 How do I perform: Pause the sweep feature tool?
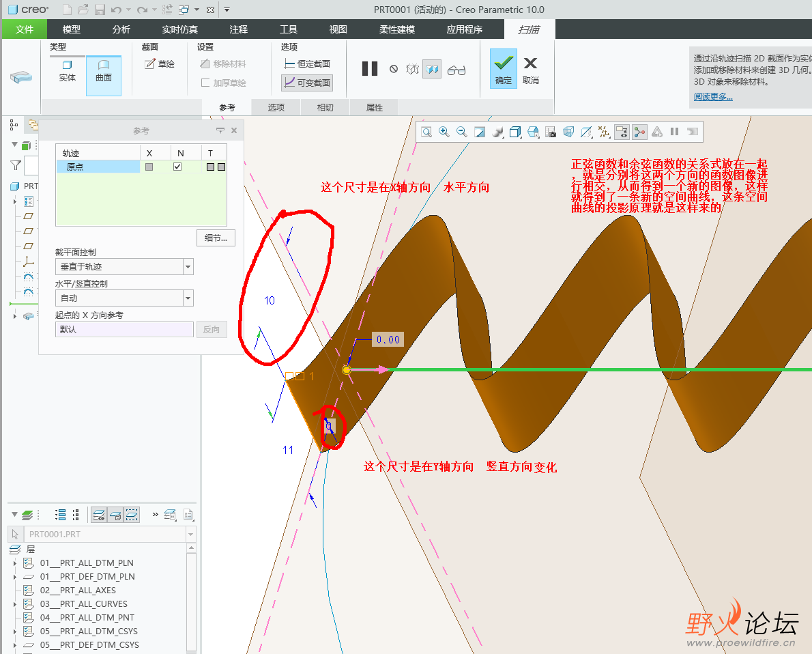[x=370, y=69]
